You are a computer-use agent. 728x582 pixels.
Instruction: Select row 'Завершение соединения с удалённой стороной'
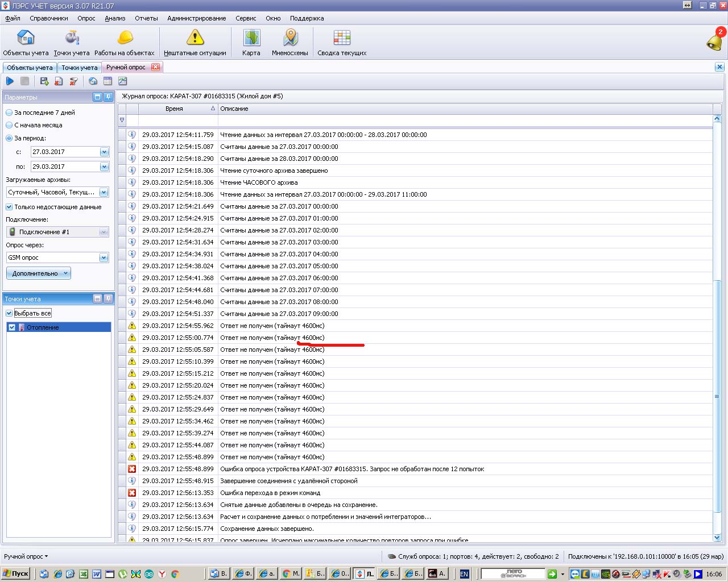(x=416, y=481)
